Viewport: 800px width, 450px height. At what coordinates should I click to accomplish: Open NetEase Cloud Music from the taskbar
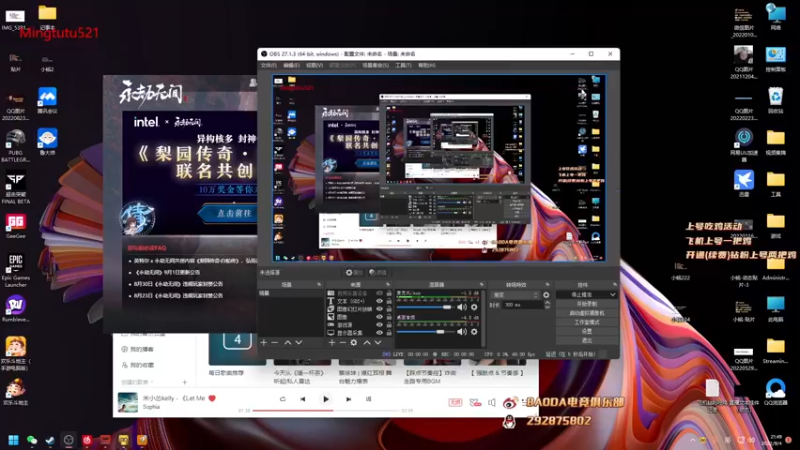coord(87,440)
